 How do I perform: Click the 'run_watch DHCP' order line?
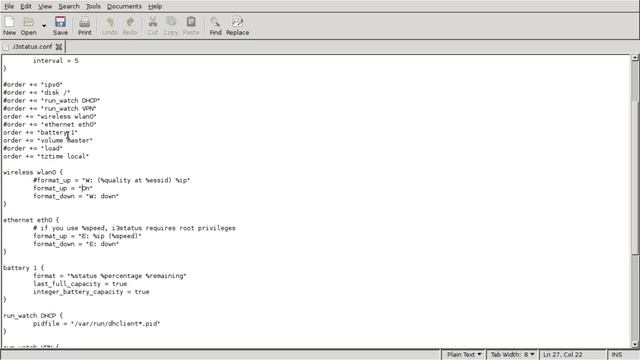51,100
